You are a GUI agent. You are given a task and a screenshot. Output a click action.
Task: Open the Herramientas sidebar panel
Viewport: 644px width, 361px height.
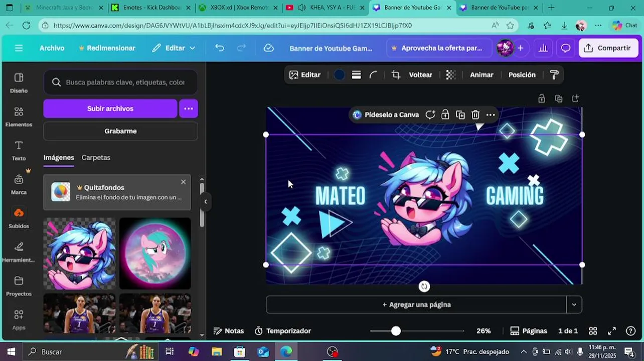(19, 252)
